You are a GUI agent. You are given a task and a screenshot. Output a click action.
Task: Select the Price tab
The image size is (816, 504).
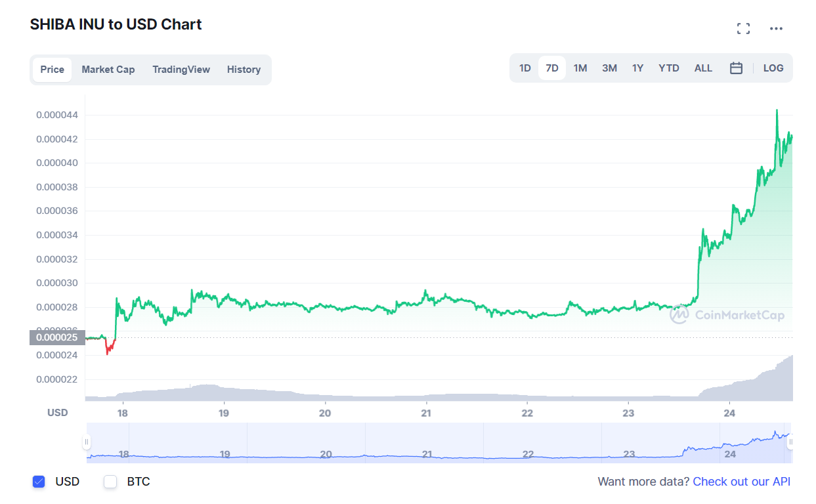pyautogui.click(x=53, y=70)
